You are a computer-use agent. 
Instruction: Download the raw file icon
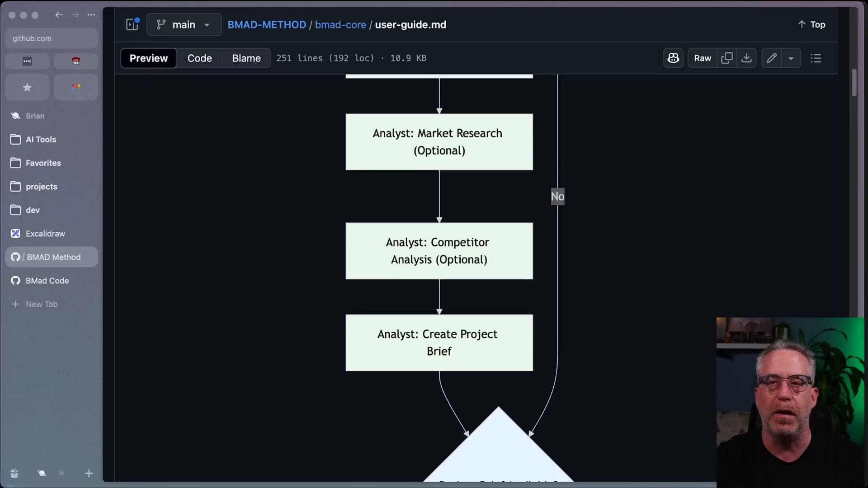coord(746,58)
